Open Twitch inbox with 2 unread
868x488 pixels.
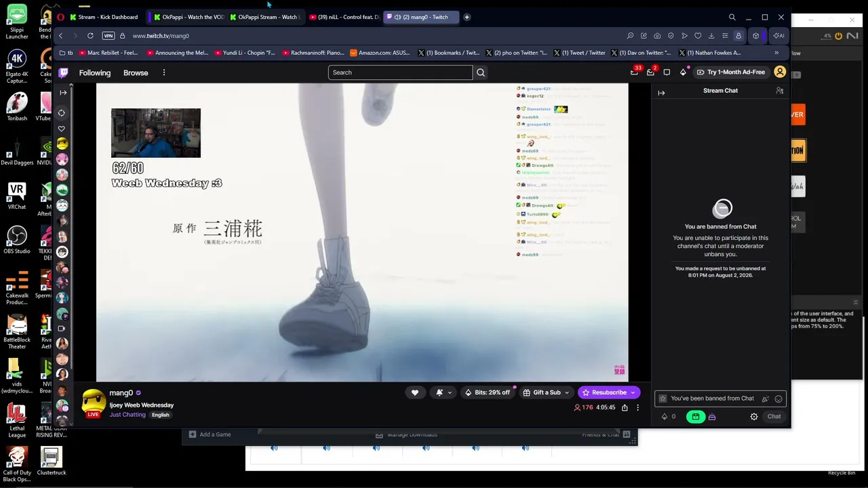click(x=651, y=72)
